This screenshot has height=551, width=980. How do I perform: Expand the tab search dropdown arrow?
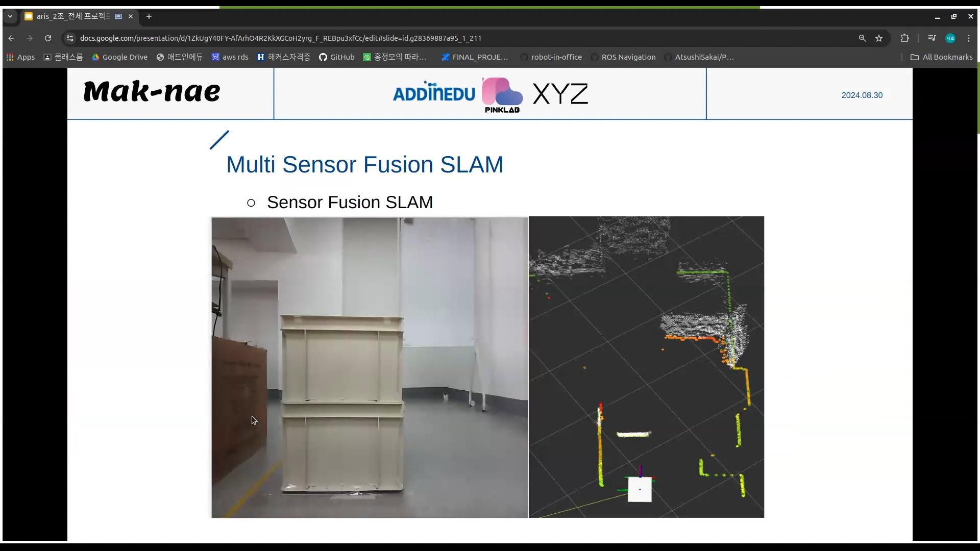click(x=10, y=16)
